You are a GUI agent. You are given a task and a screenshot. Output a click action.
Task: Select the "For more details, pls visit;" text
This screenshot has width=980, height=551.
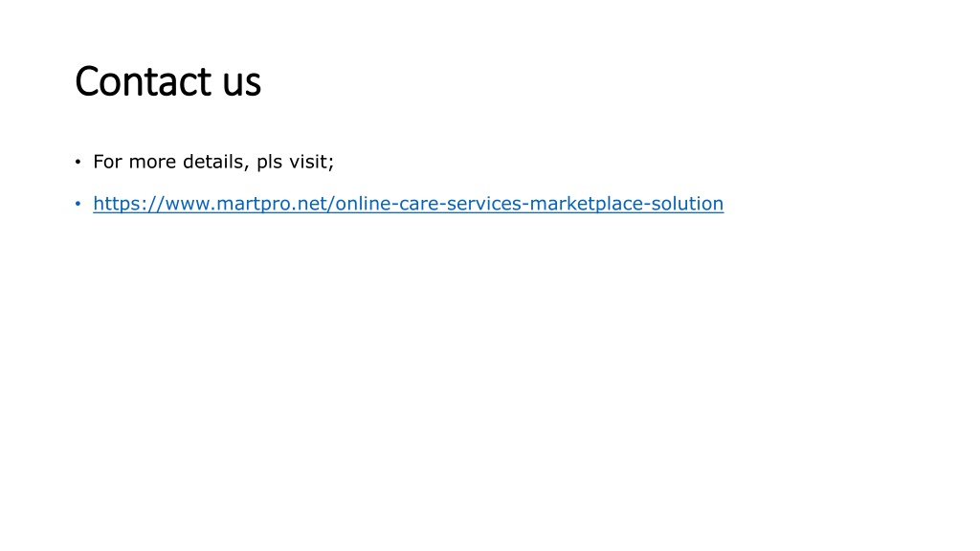pyautogui.click(x=213, y=162)
